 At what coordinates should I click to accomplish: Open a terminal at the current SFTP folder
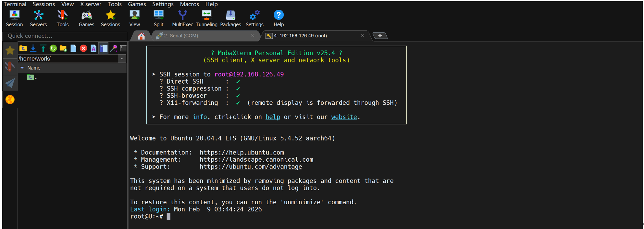coord(123,48)
